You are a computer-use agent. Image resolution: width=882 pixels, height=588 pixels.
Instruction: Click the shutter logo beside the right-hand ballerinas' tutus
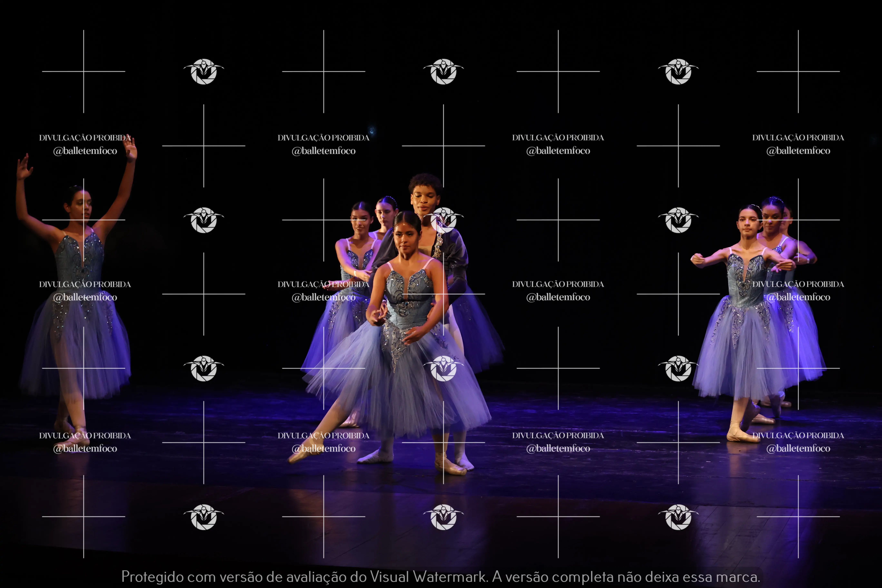(678, 368)
